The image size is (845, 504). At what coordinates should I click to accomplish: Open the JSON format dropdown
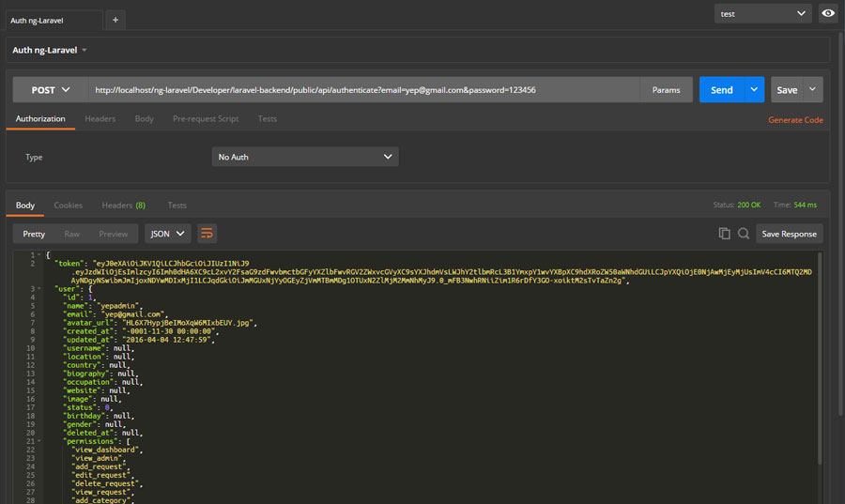[168, 234]
